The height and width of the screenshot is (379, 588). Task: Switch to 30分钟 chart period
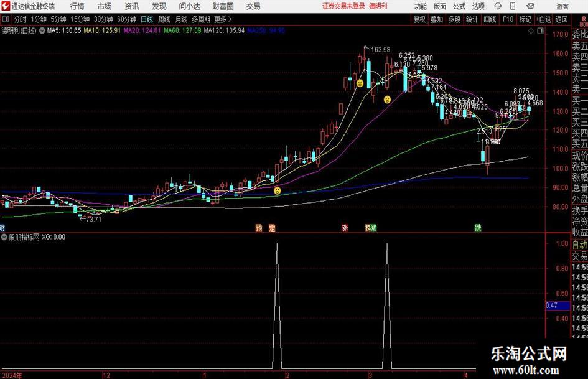coord(103,19)
